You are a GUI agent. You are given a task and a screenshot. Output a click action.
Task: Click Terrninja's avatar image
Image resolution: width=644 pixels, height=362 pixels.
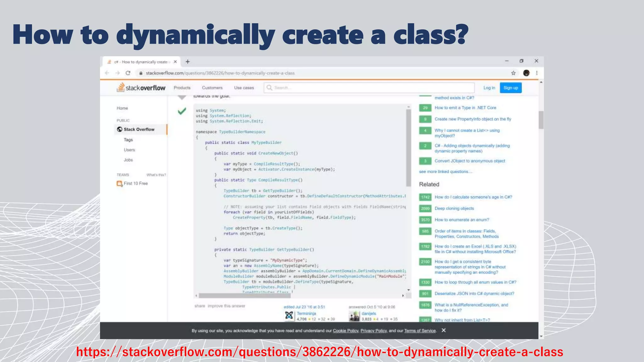click(x=289, y=315)
